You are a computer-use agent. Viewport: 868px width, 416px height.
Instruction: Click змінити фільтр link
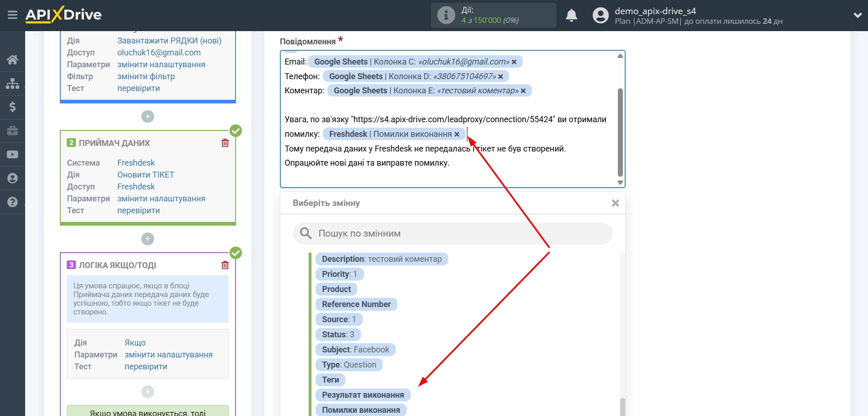tap(146, 76)
